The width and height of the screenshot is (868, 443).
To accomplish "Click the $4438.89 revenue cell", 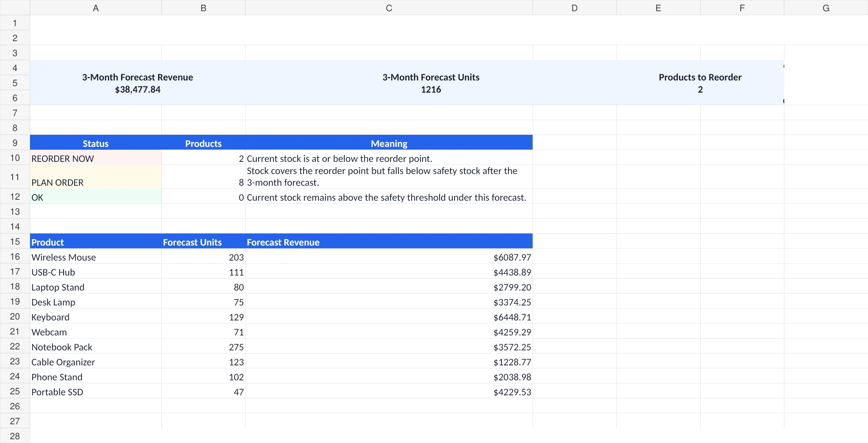I will (x=389, y=271).
